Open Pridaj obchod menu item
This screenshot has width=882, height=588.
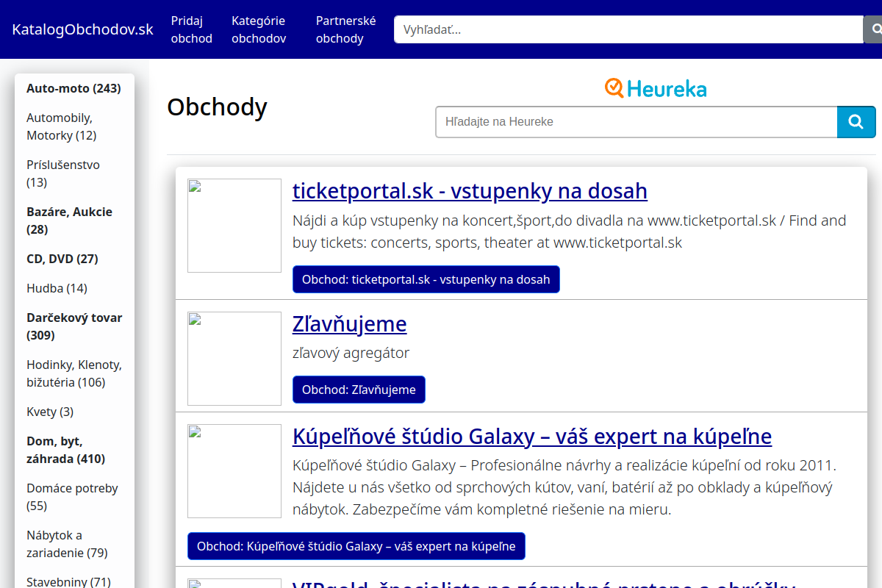click(192, 29)
